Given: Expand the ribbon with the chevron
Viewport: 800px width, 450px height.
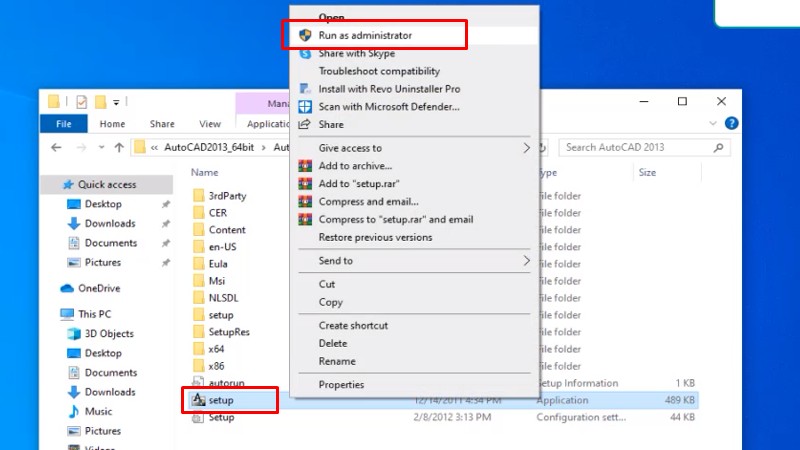Looking at the screenshot, I should click(714, 124).
